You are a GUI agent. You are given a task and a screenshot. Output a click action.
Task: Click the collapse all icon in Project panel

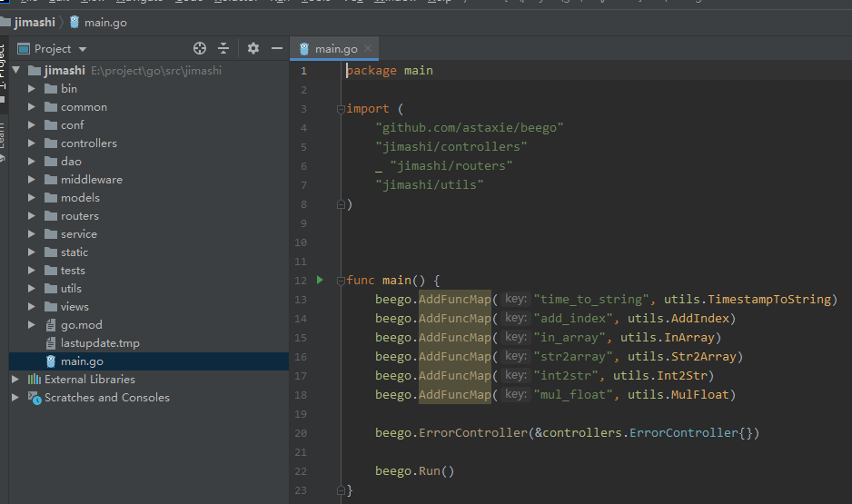pyautogui.click(x=223, y=49)
